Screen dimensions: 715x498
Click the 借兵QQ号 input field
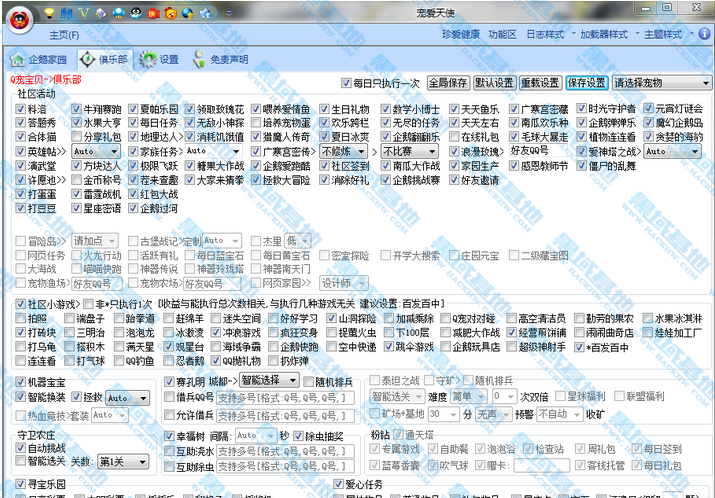tap(285, 398)
